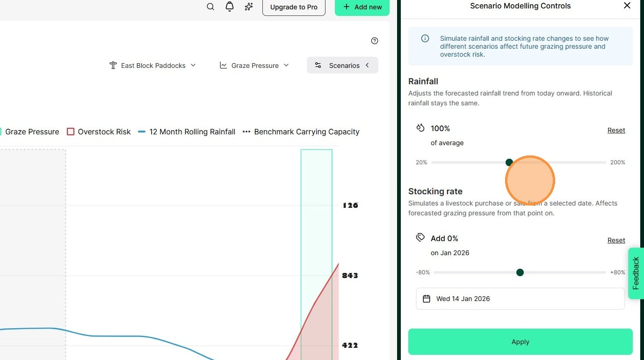
Task: Open the help question mark icon
Action: coord(375,41)
